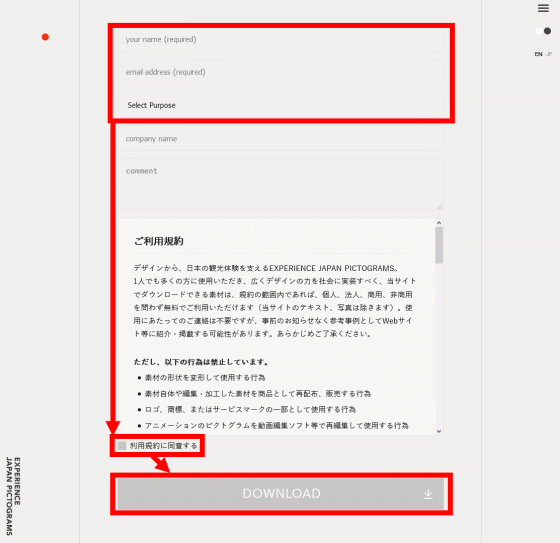
Task: Open the hamburger menu icon
Action: 543,8
